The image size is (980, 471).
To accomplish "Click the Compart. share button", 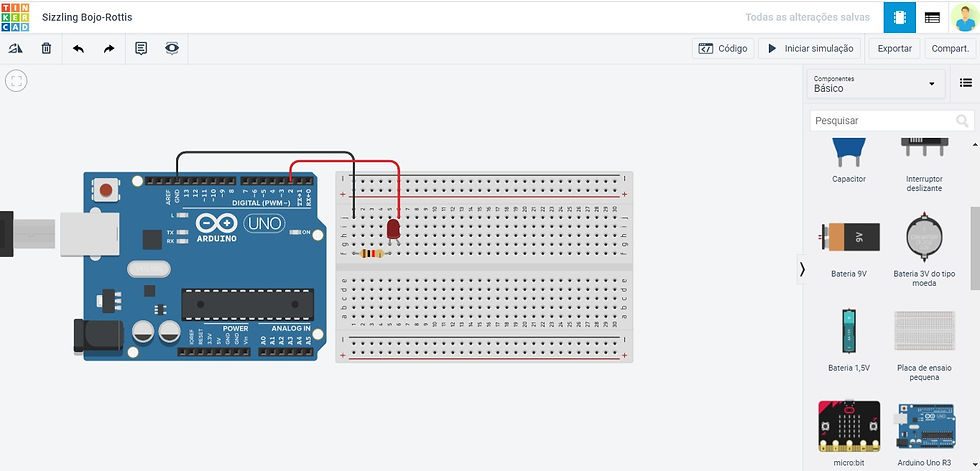I will click(x=950, y=48).
